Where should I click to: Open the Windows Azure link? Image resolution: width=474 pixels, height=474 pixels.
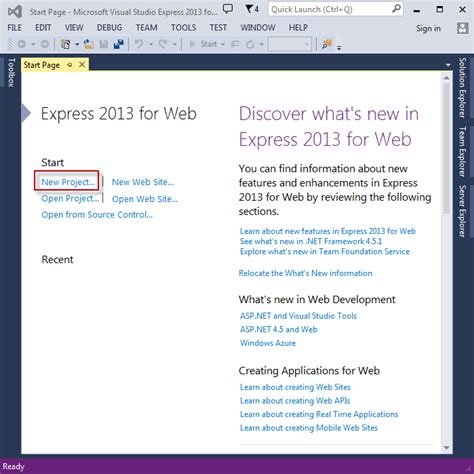point(268,343)
